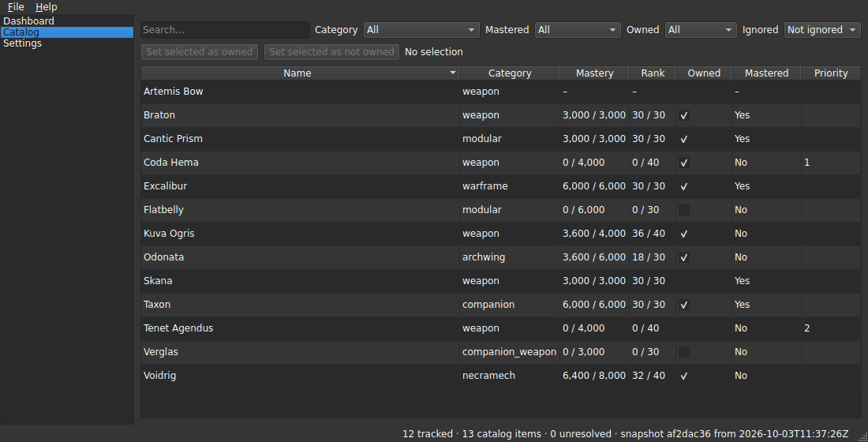Open the Owned filter dropdown
This screenshot has height=442, width=868.
tap(701, 30)
